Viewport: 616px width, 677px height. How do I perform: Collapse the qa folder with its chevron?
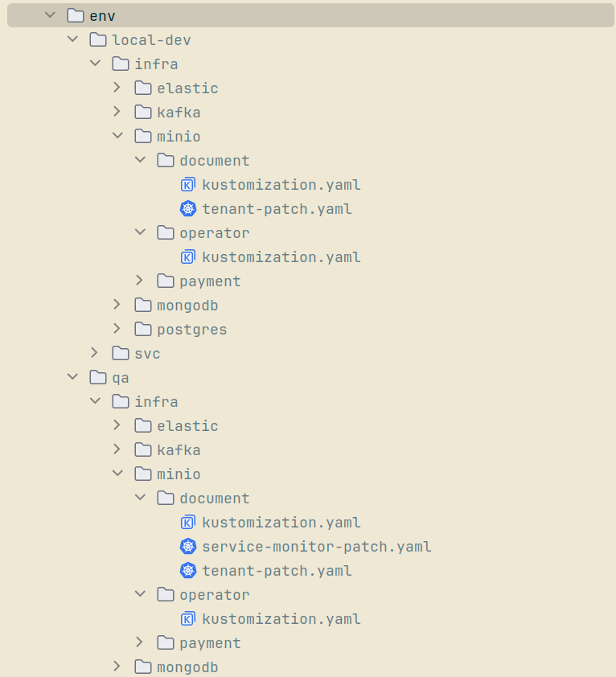click(72, 377)
